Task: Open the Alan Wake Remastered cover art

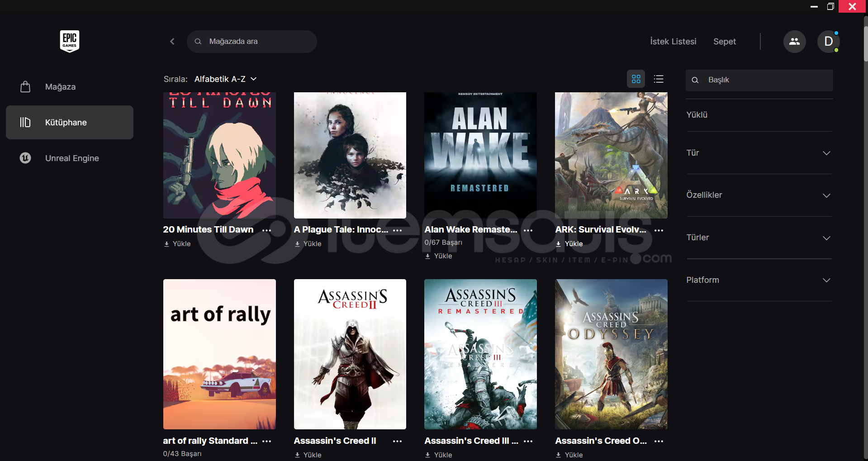Action: click(x=480, y=156)
